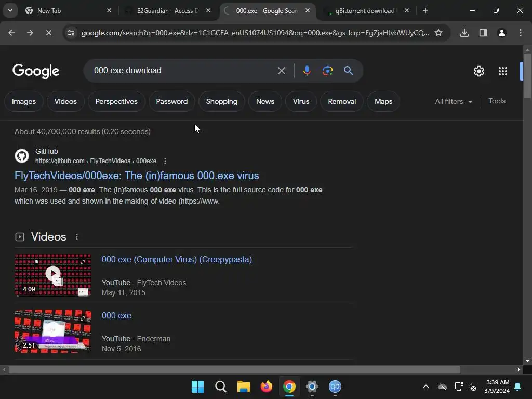
Task: Select the Virus filter chip
Action: point(301,101)
